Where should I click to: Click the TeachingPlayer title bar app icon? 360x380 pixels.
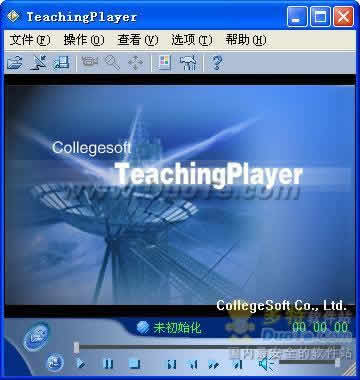[x=13, y=16]
